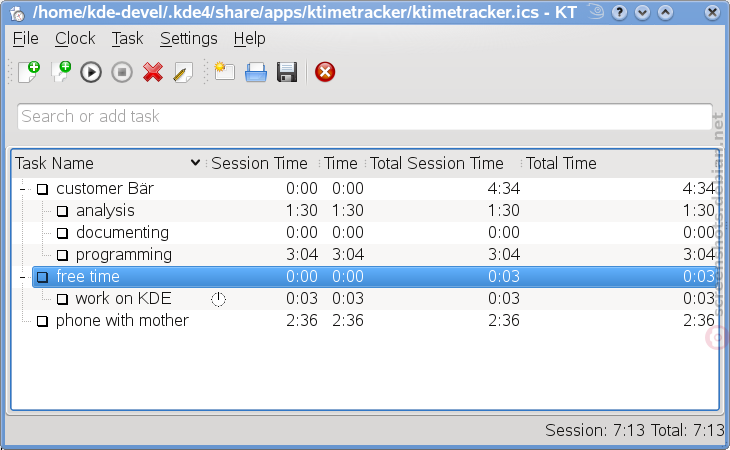The height and width of the screenshot is (450, 730).
Task: Toggle the programming task checkbox
Action: tap(62, 255)
